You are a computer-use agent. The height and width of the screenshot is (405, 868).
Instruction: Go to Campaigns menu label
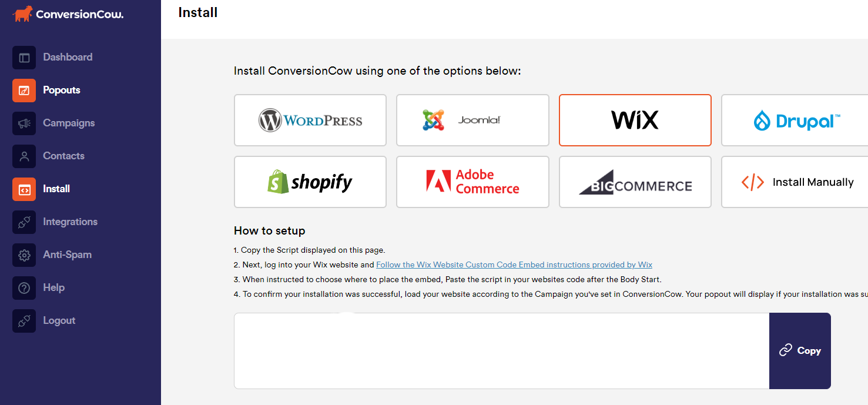(69, 123)
